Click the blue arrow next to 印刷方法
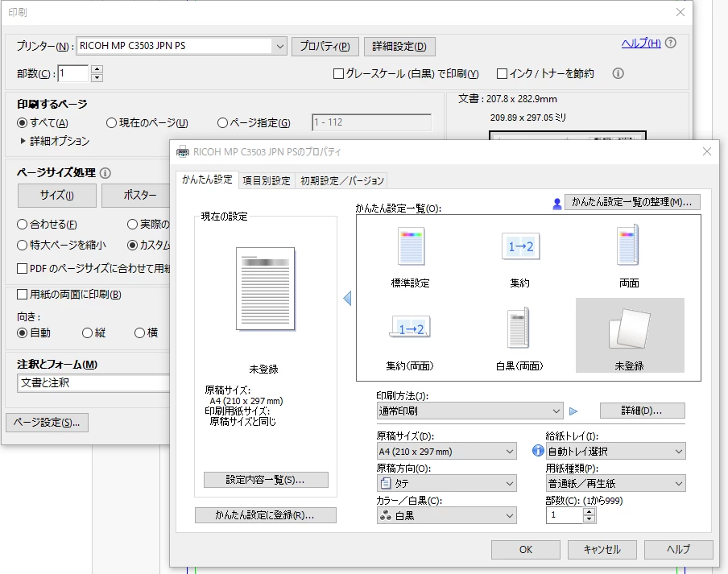 tap(573, 411)
